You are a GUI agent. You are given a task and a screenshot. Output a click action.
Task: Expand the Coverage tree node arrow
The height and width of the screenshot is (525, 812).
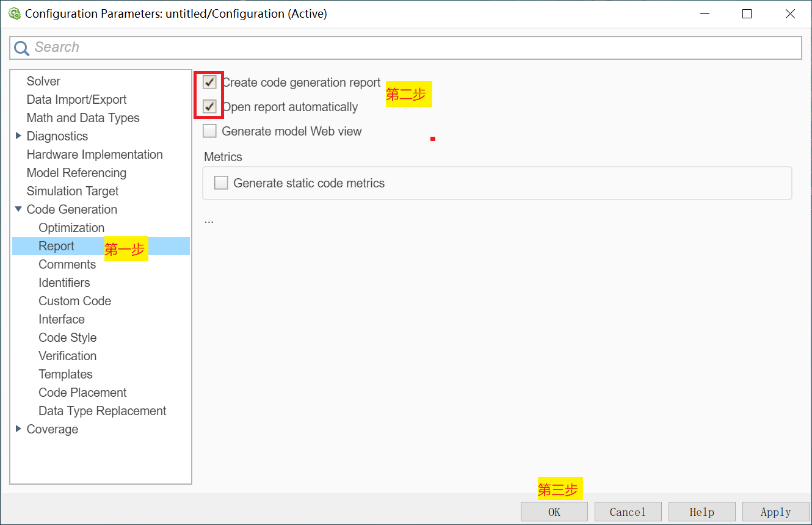click(x=19, y=429)
